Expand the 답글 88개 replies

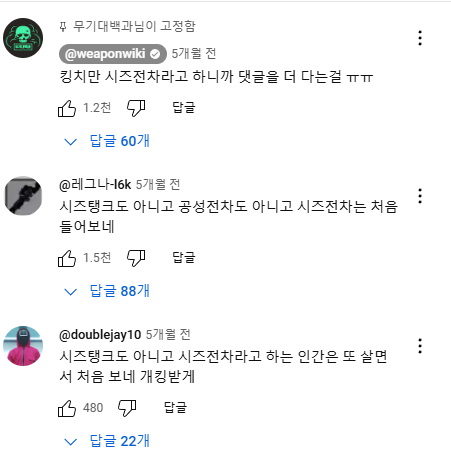tap(107, 291)
